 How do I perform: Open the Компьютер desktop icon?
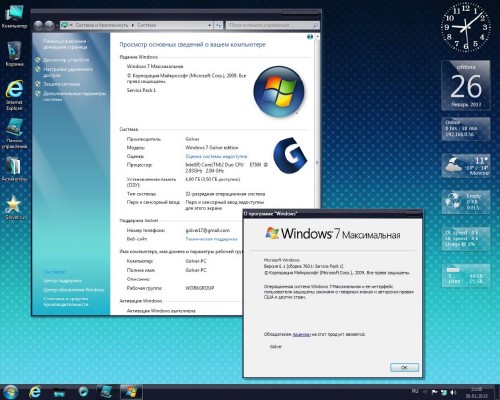tap(14, 17)
